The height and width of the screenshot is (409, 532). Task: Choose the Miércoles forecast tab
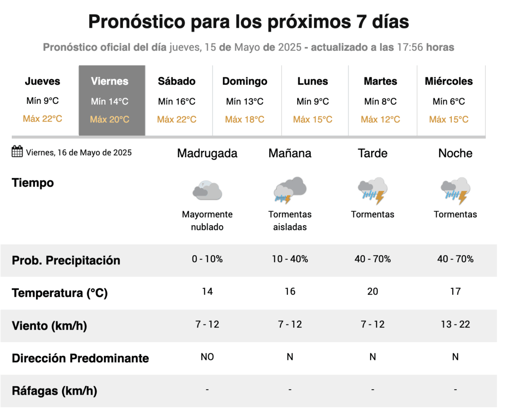coord(449,100)
